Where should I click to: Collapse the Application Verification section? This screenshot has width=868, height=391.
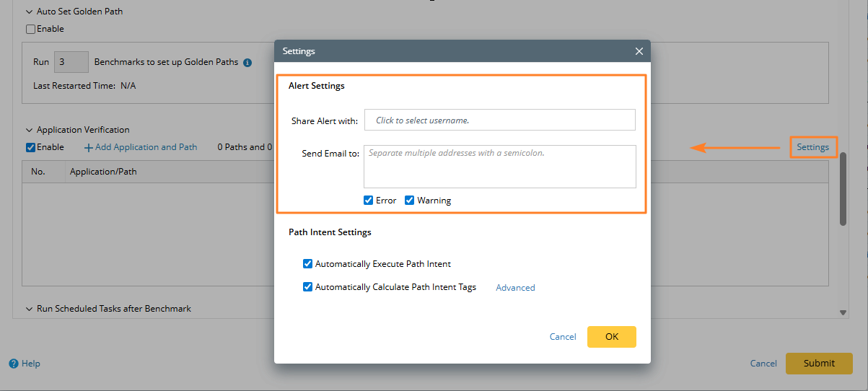tap(30, 131)
